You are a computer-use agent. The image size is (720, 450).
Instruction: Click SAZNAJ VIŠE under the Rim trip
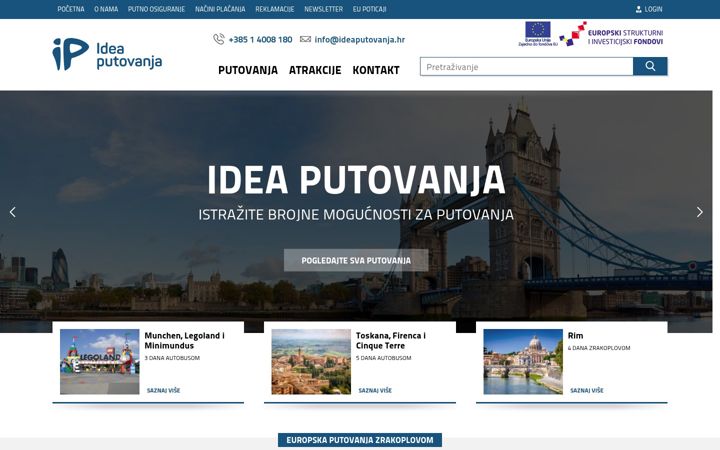pos(587,390)
